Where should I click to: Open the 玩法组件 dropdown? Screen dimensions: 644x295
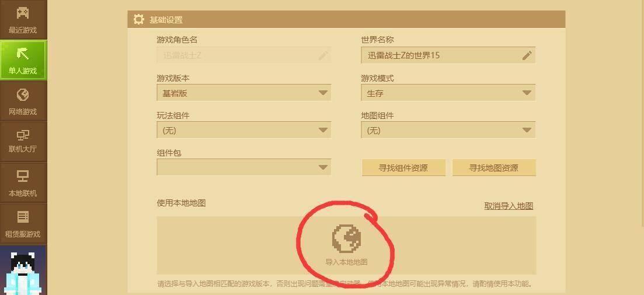[244, 131]
